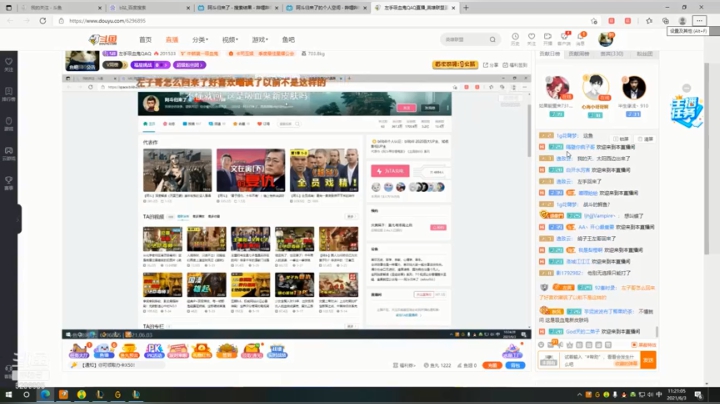Click the orange send chat button

pos(648,360)
